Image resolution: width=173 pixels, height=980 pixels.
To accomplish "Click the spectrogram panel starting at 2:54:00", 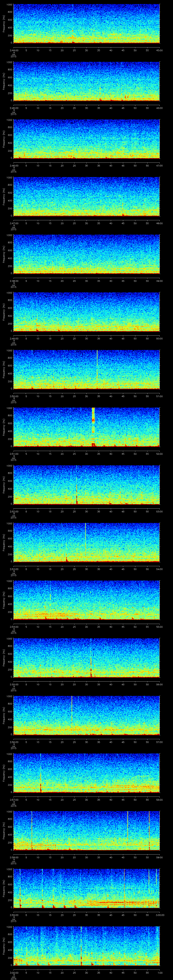I will coord(87,600).
